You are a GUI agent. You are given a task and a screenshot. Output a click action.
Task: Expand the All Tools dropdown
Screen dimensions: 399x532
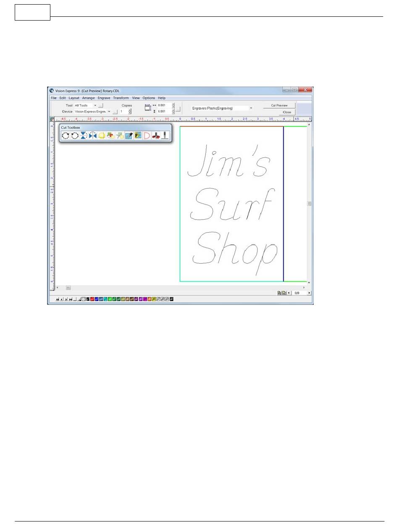[x=95, y=105]
